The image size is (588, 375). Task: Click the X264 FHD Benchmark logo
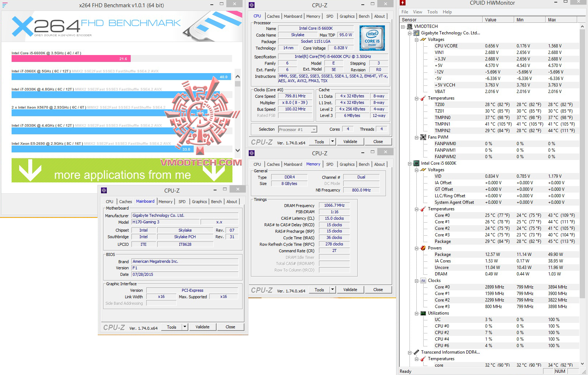96,26
